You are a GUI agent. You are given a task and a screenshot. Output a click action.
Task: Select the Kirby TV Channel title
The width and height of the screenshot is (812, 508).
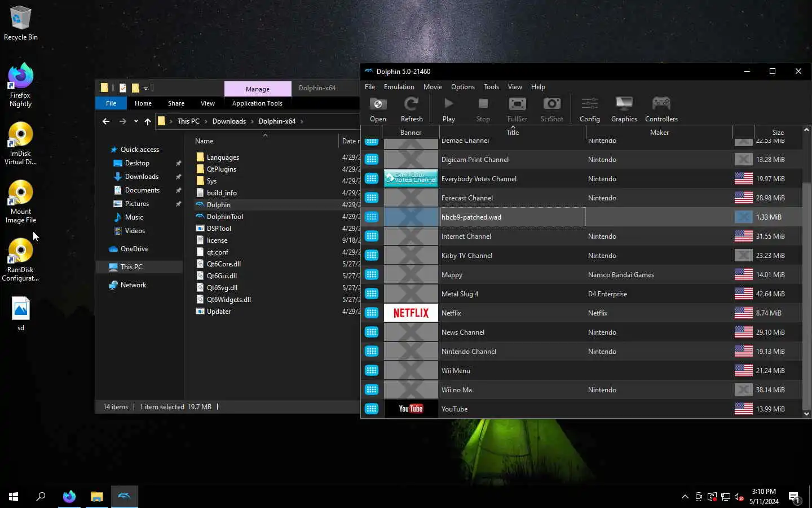(x=467, y=256)
